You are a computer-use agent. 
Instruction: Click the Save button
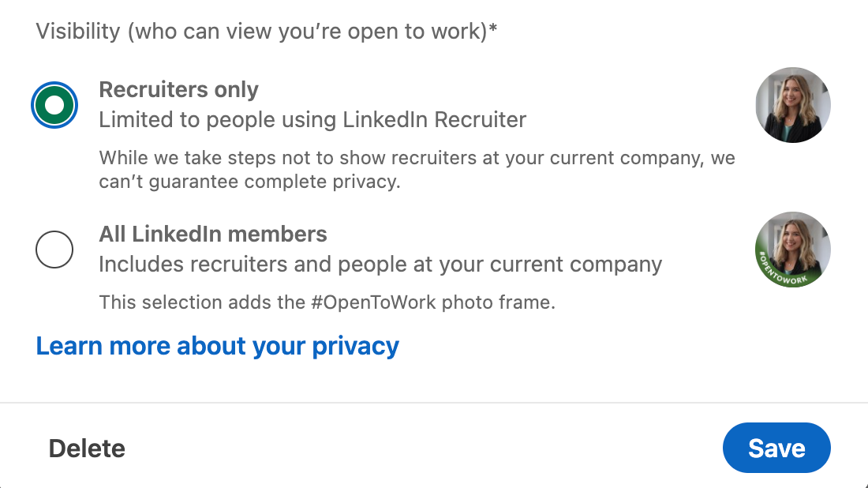(776, 448)
